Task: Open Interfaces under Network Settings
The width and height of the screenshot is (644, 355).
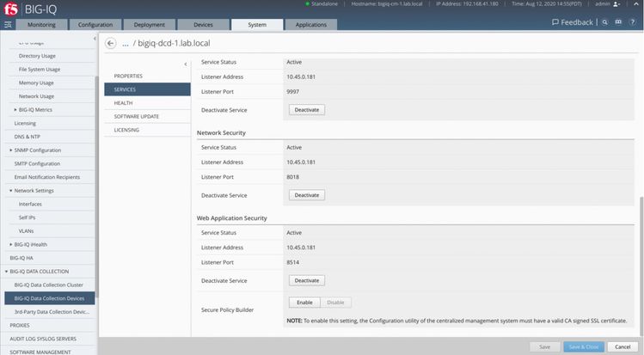Action: (30, 204)
